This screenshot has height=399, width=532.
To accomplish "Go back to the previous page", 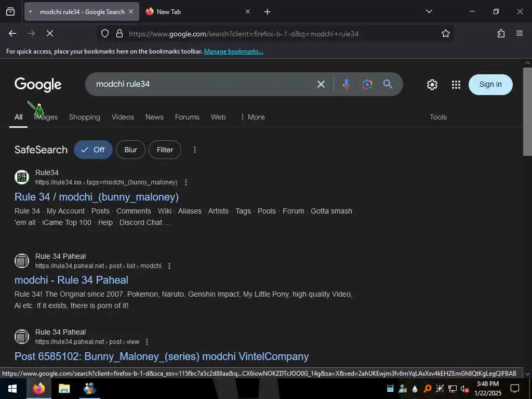I will point(12,33).
